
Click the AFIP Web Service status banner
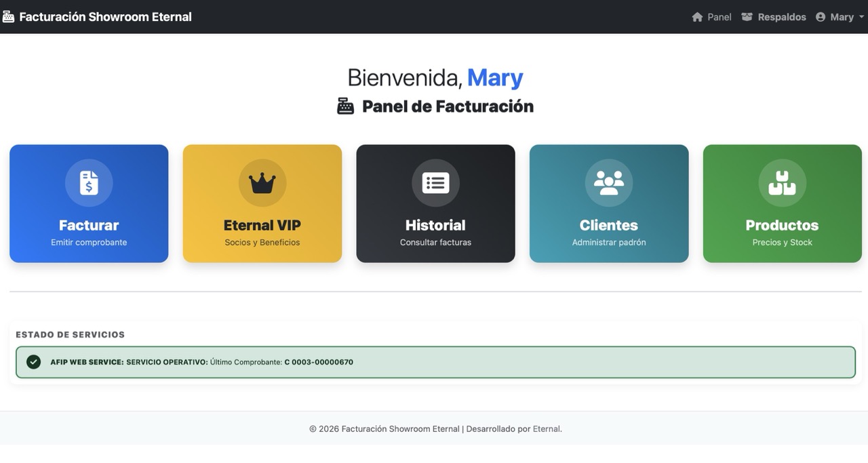click(x=434, y=361)
